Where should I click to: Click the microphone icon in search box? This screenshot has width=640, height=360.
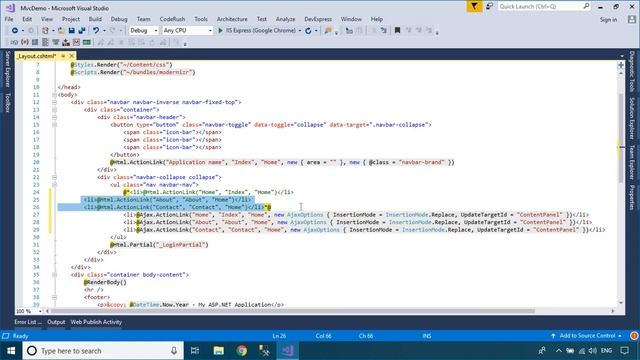[x=174, y=351]
